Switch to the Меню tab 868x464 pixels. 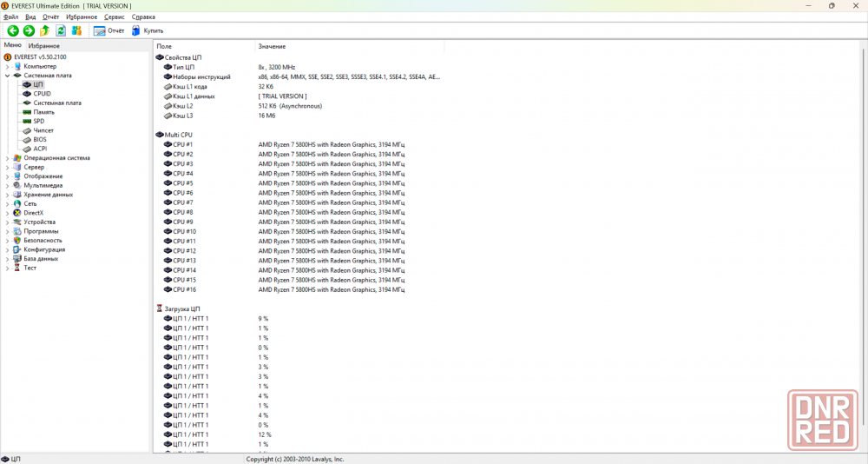(x=12, y=45)
